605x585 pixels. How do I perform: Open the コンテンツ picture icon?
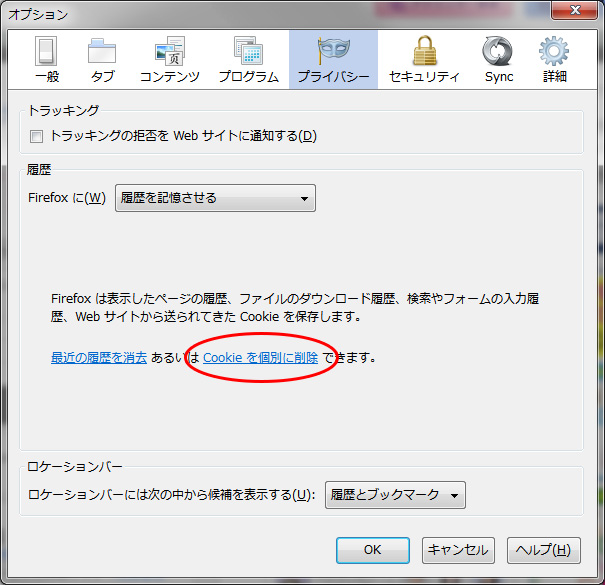click(170, 51)
